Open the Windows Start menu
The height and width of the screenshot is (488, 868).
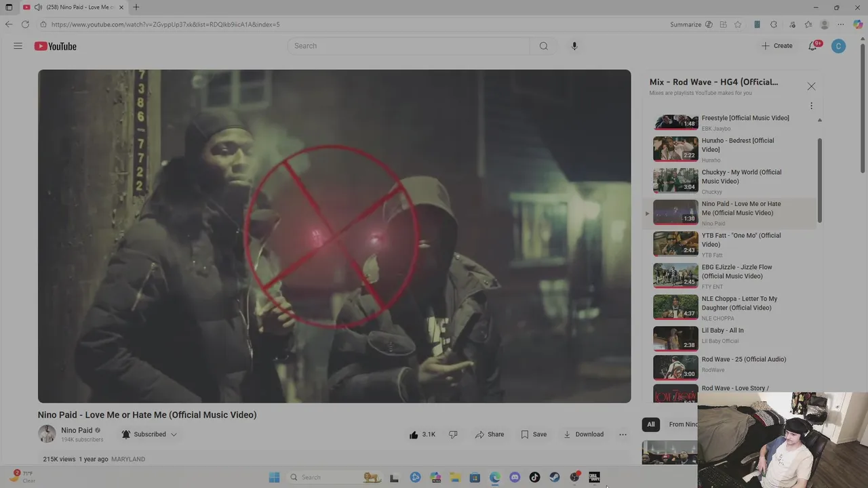[274, 478]
